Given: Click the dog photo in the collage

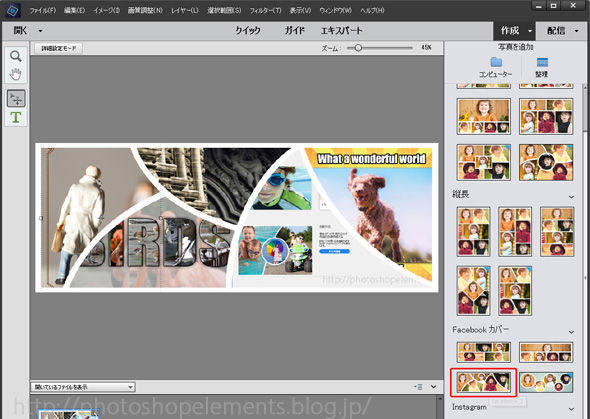Looking at the screenshot, I should (376, 214).
